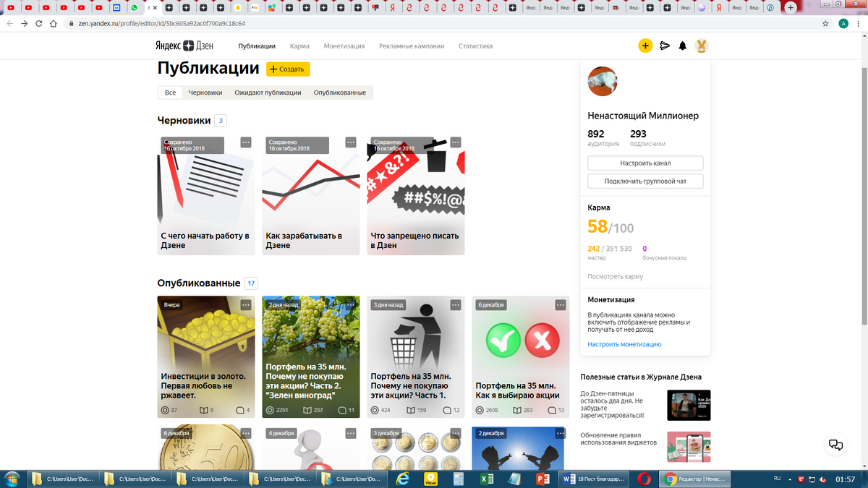Open PowerPoint from the taskbar
Viewport: 868px width, 488px height.
(x=542, y=479)
